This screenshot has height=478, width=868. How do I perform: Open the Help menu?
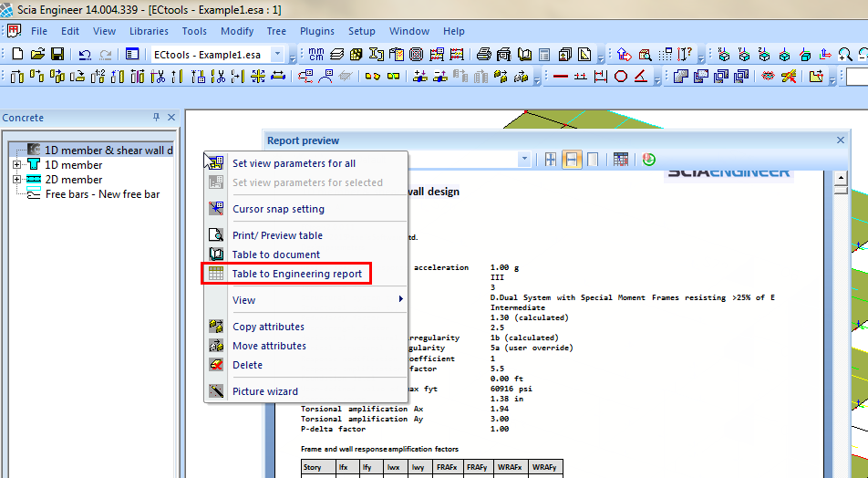pos(454,31)
